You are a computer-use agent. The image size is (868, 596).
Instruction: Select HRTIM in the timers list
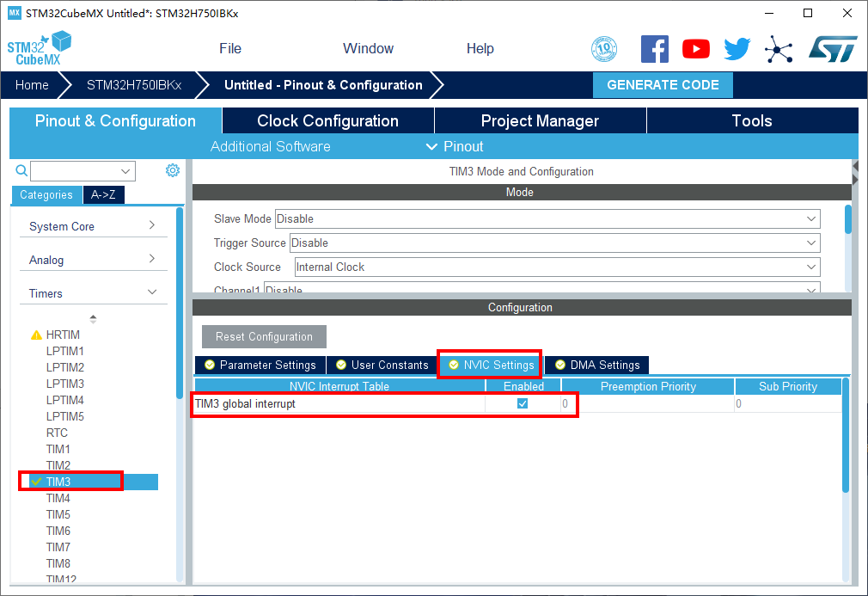tap(63, 335)
